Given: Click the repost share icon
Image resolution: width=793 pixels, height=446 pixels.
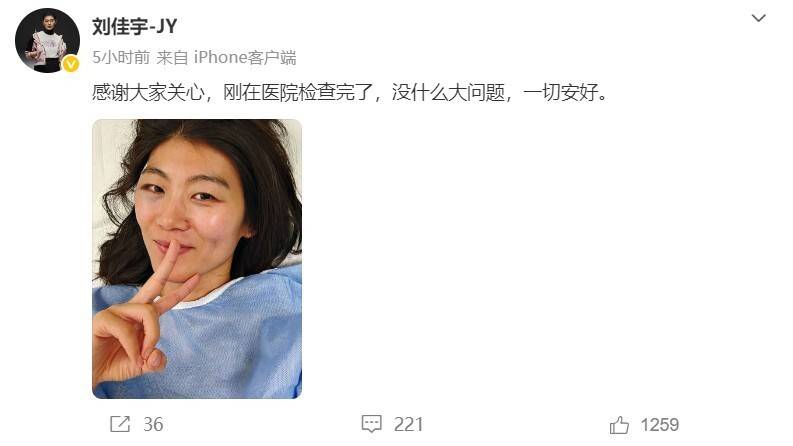Looking at the screenshot, I should (120, 424).
